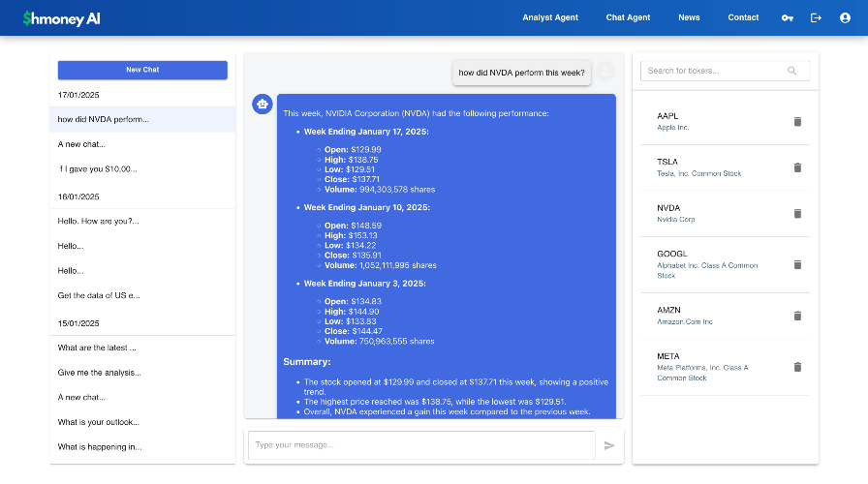Remove GOOGL using its trash icon
The width and height of the screenshot is (868, 484).
[797, 265]
